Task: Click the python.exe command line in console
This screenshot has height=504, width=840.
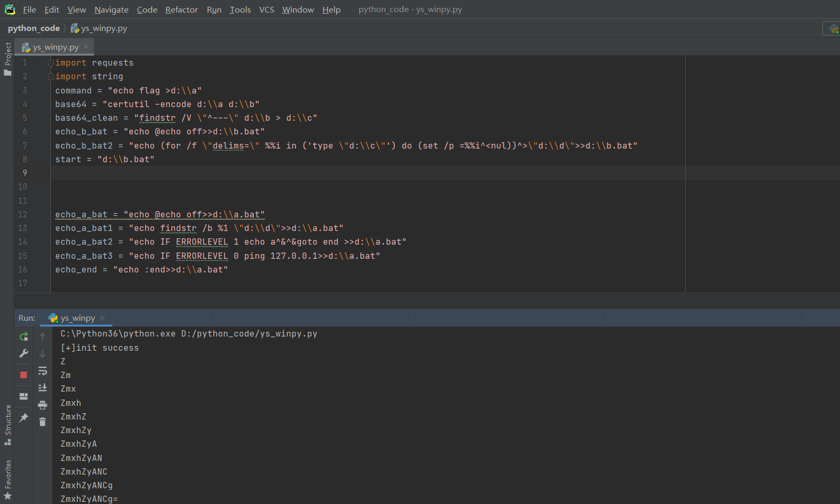Action: tap(189, 333)
